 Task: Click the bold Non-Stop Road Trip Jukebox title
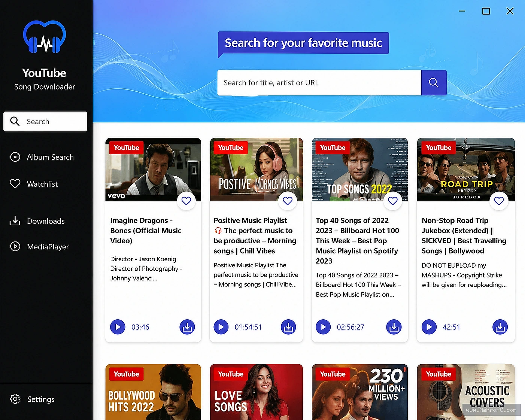(x=464, y=235)
